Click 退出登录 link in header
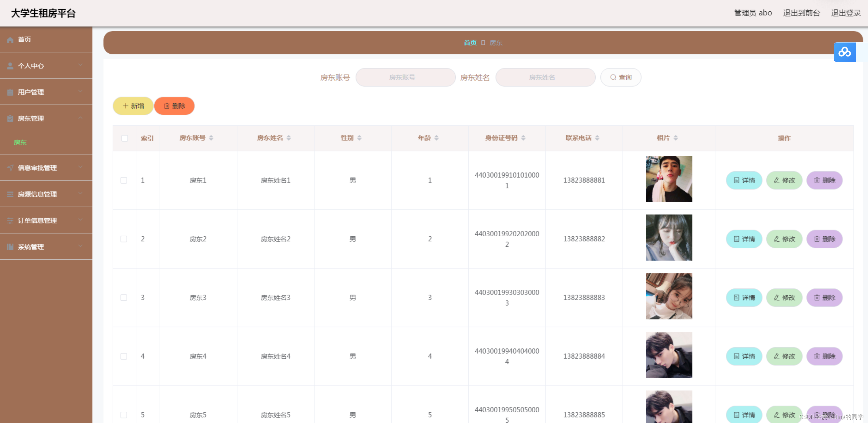Viewport: 868px width, 423px height. 845,13
